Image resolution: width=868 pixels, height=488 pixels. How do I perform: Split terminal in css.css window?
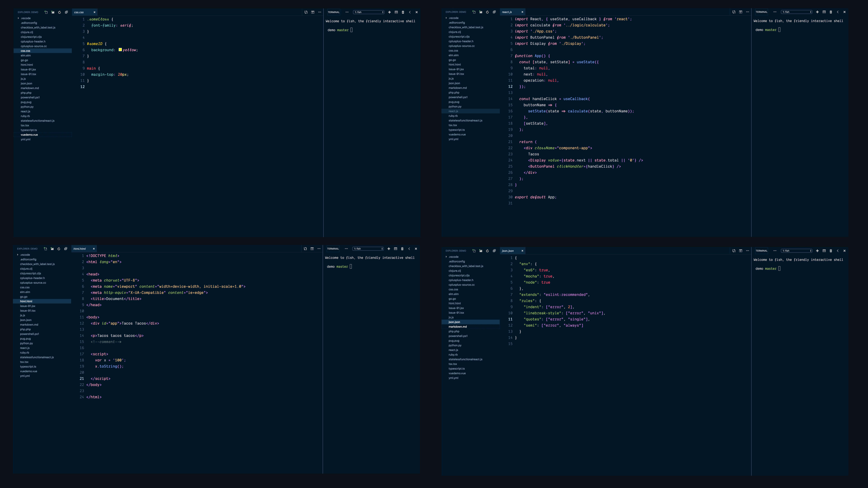pyautogui.click(x=396, y=12)
